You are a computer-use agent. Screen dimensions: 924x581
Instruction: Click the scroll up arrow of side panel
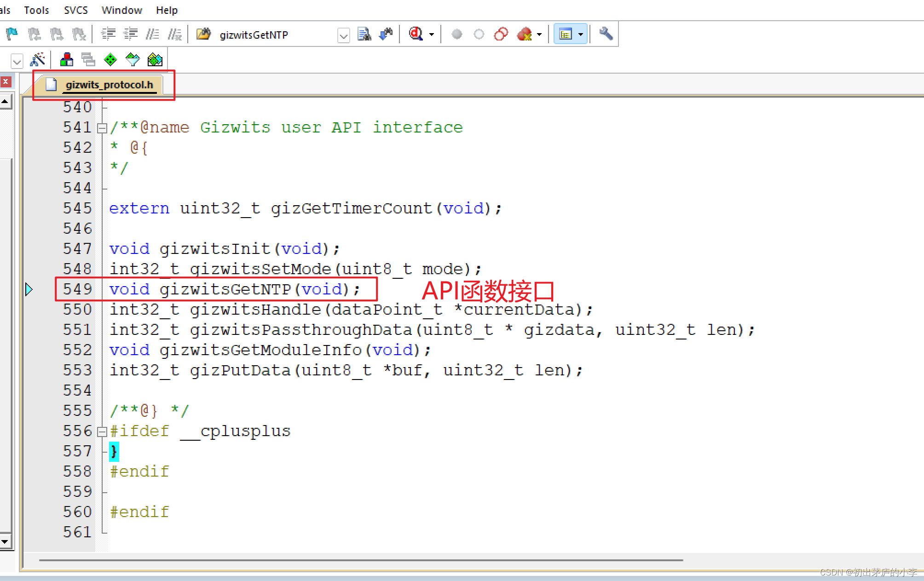(x=5, y=101)
